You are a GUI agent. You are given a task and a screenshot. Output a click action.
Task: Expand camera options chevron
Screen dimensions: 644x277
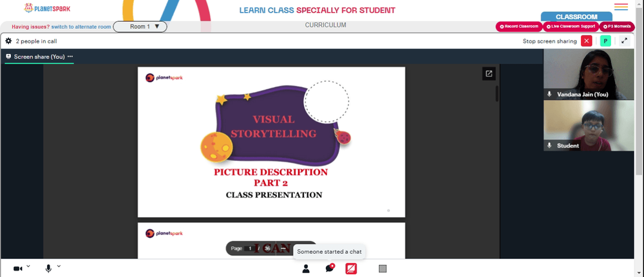click(x=28, y=266)
